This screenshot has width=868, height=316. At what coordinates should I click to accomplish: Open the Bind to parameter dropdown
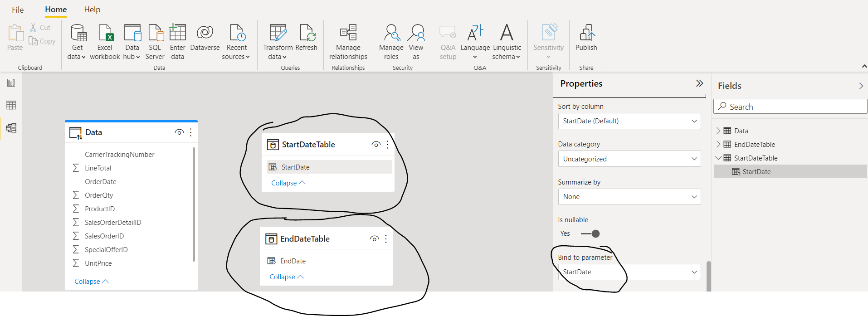629,272
